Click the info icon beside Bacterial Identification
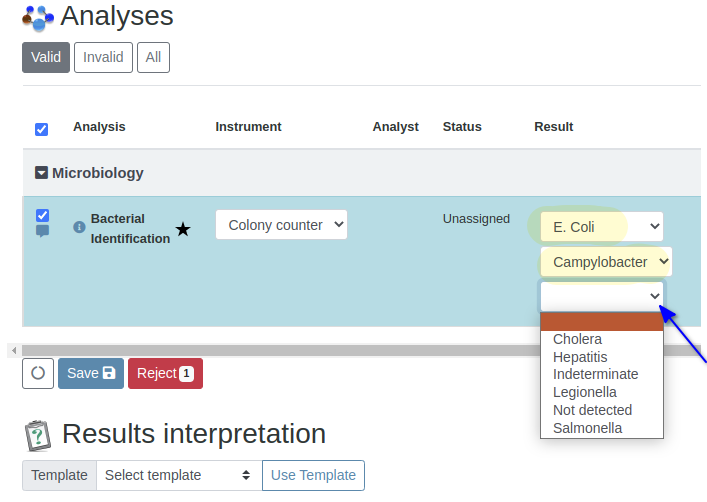The width and height of the screenshot is (707, 502). tap(80, 227)
